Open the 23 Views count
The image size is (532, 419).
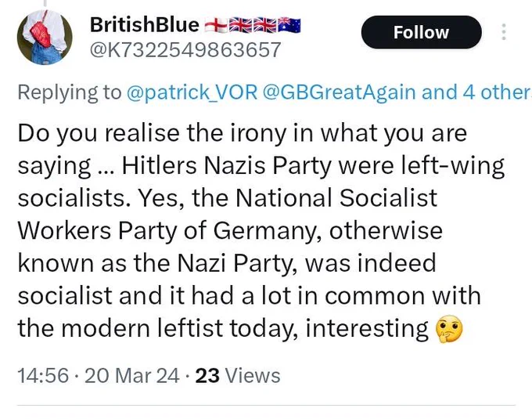point(238,376)
